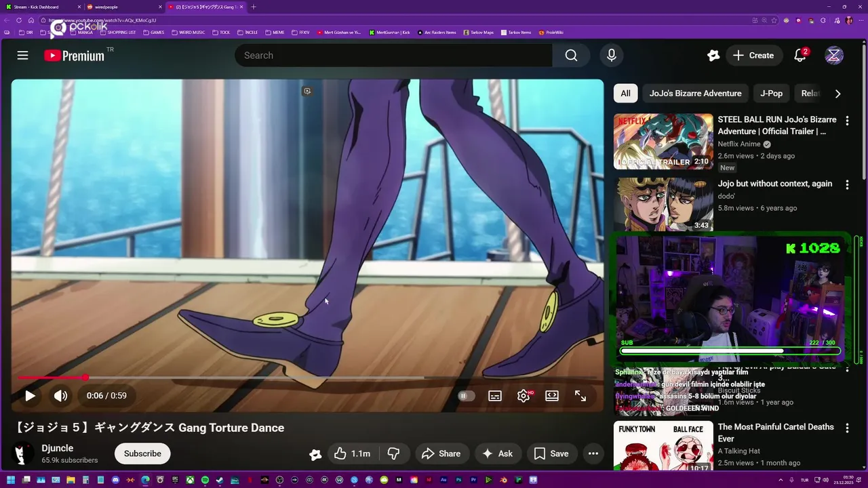Viewport: 868px width, 488px height.
Task: Open options menu for Jojo without context video
Action: click(847, 184)
